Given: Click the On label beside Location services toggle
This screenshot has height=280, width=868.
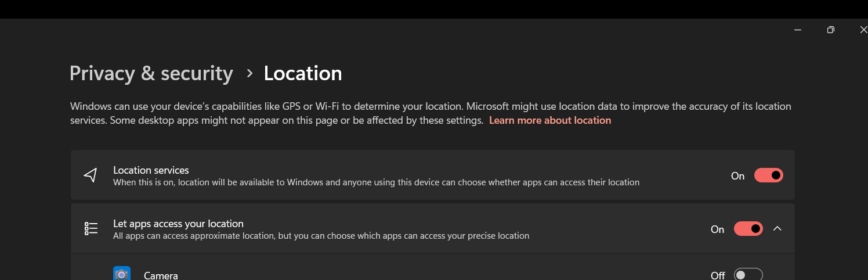Looking at the screenshot, I should point(737,176).
